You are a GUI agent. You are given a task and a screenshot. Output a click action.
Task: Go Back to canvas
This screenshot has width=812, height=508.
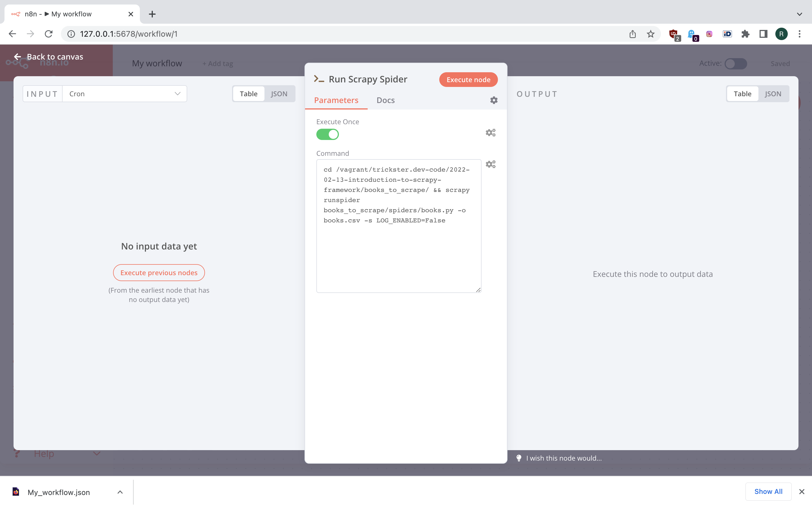point(49,57)
